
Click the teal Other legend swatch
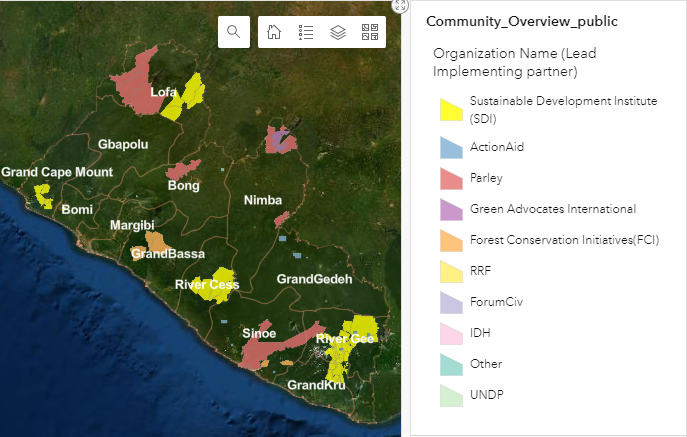click(x=451, y=364)
